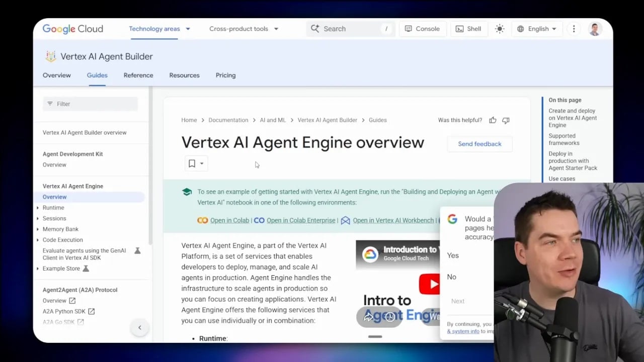The image size is (644, 362).
Task: Click the Google Cloud logo
Action: (72, 29)
